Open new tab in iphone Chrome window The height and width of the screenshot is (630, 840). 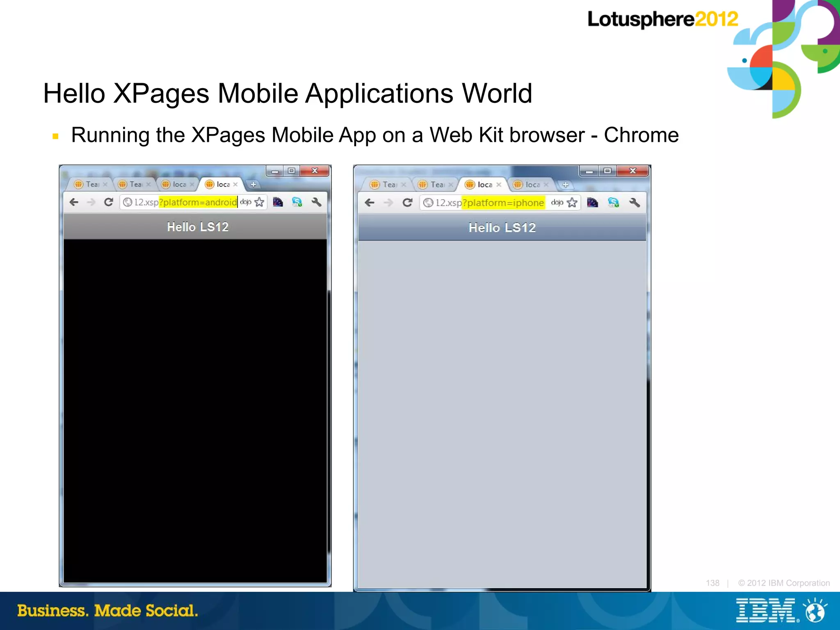click(x=566, y=185)
